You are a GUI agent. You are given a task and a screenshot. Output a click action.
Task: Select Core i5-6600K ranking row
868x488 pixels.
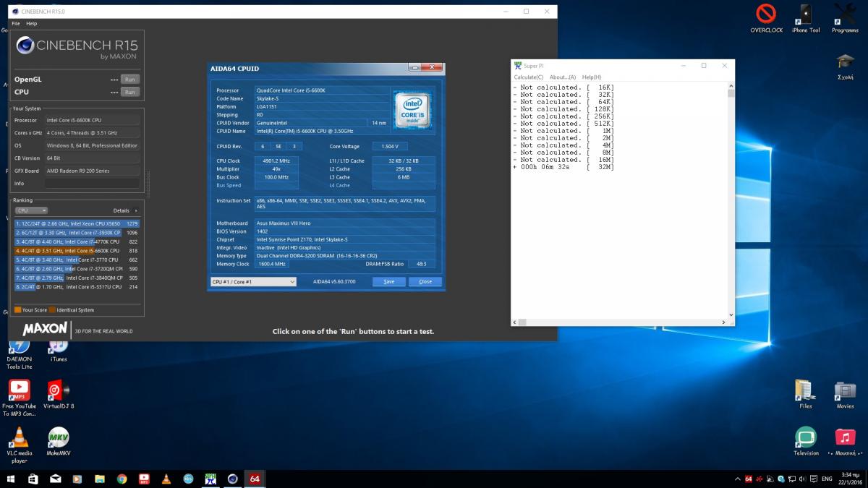(77, 251)
